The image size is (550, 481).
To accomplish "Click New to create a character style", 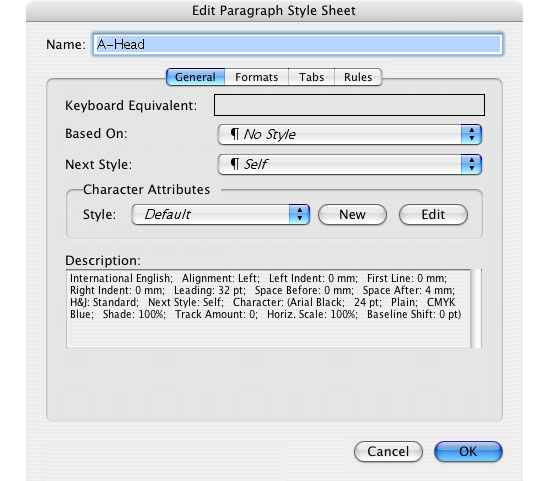I will pos(352,214).
